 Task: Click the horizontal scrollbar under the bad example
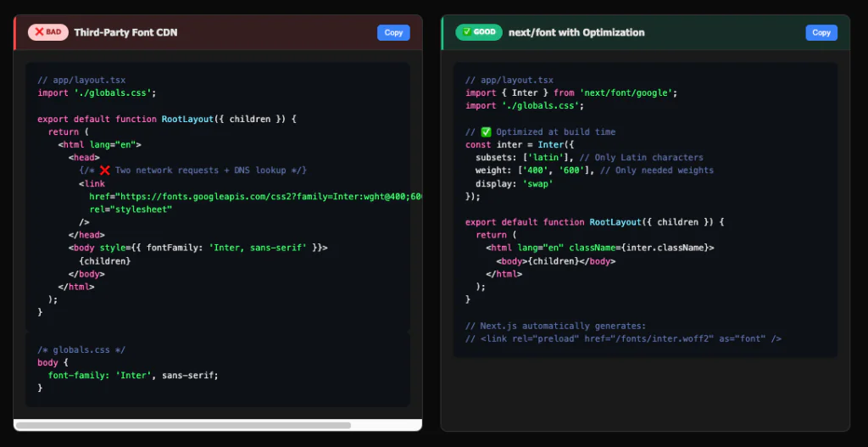183,426
